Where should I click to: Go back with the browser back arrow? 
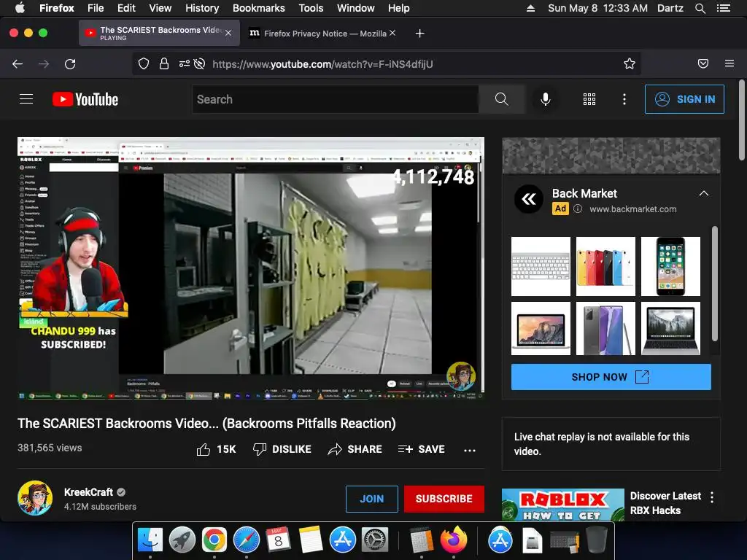tap(18, 64)
